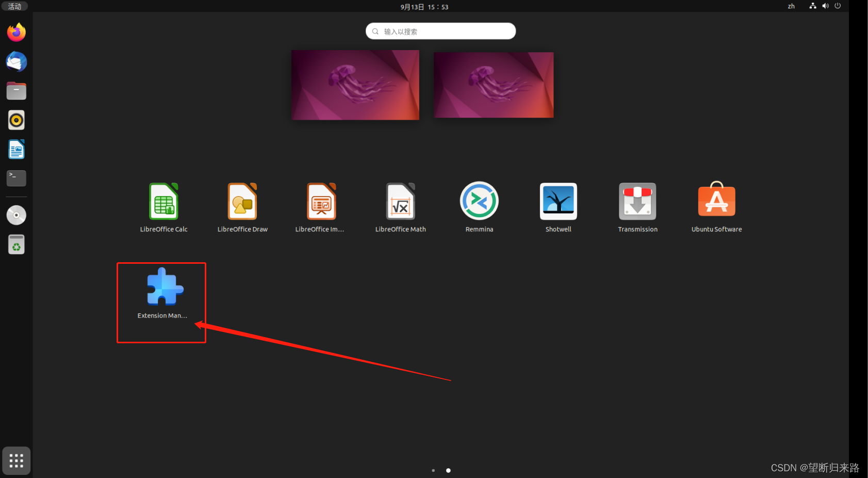Open the Files manager in dock
868x478 pixels.
[x=17, y=91]
